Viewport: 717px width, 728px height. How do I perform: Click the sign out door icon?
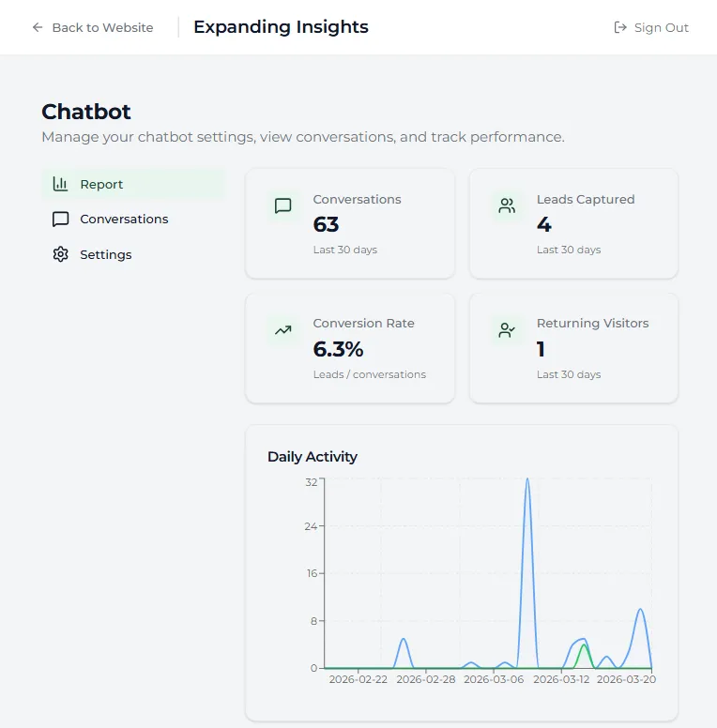[620, 27]
